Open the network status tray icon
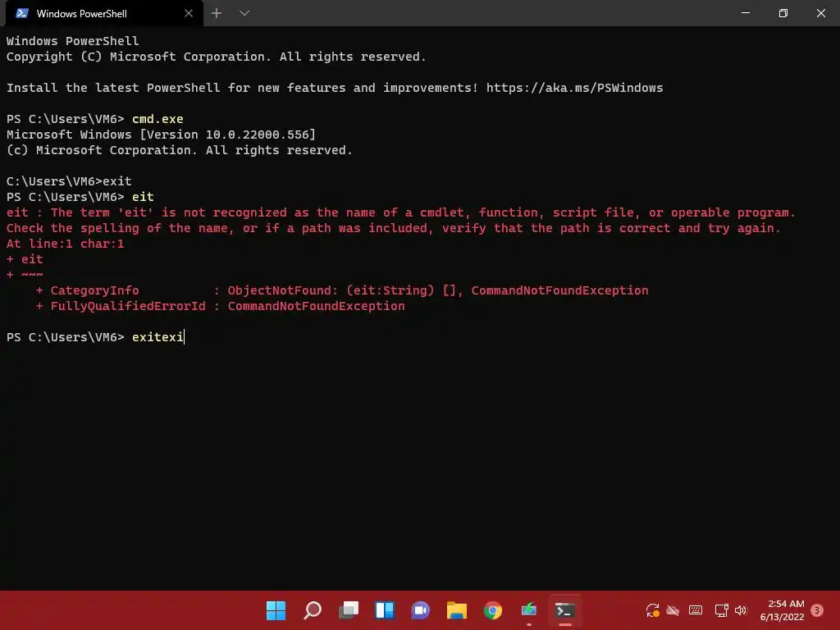 (721, 610)
